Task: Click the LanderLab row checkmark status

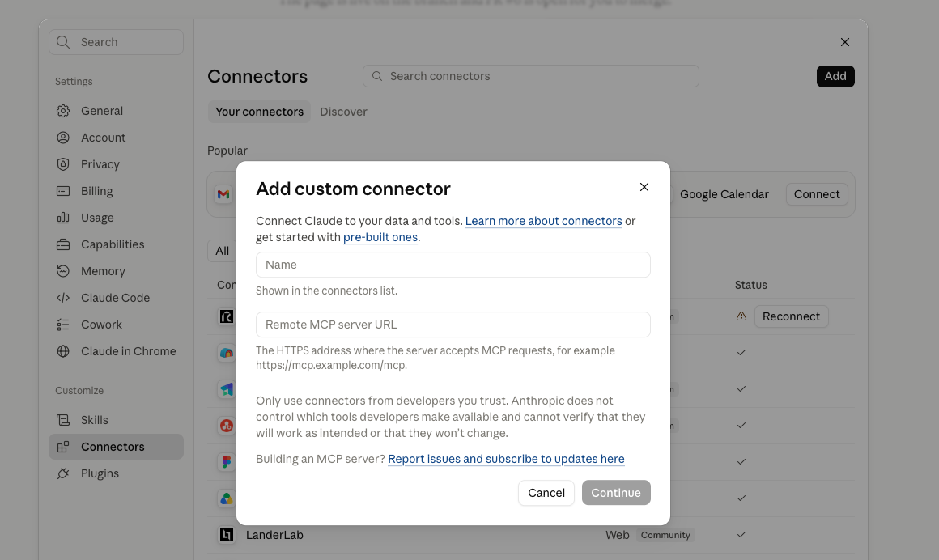Action: point(741,535)
